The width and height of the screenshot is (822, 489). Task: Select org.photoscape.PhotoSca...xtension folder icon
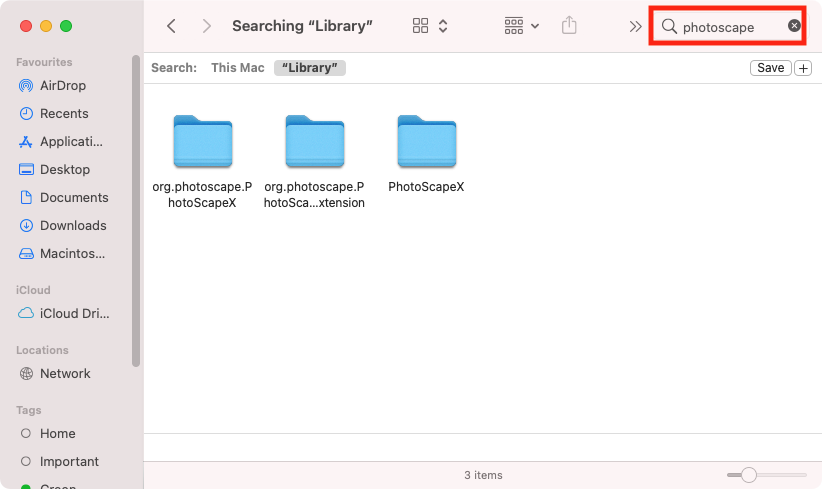(x=315, y=141)
